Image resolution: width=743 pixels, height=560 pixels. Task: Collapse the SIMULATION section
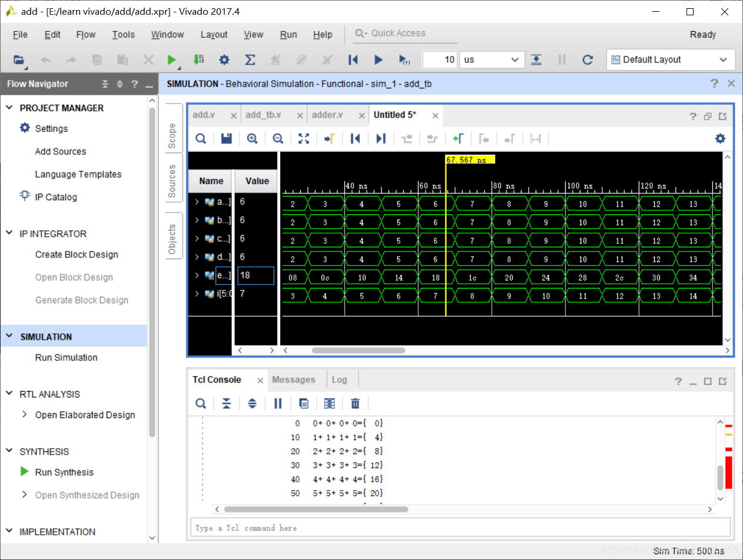[9, 336]
